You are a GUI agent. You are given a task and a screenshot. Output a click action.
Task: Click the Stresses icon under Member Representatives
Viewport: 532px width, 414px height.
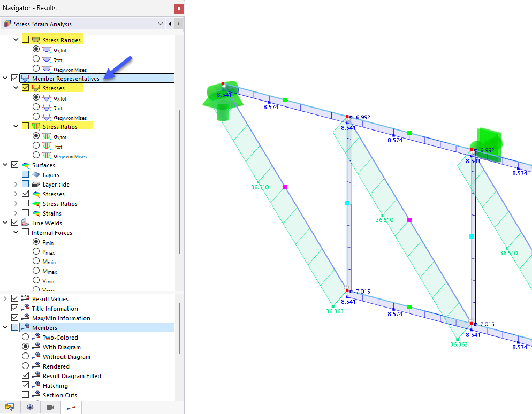tap(36, 88)
